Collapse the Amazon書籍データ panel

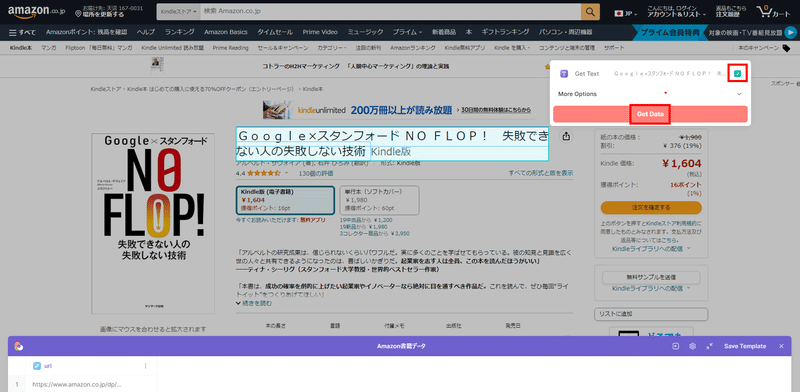[x=709, y=346]
